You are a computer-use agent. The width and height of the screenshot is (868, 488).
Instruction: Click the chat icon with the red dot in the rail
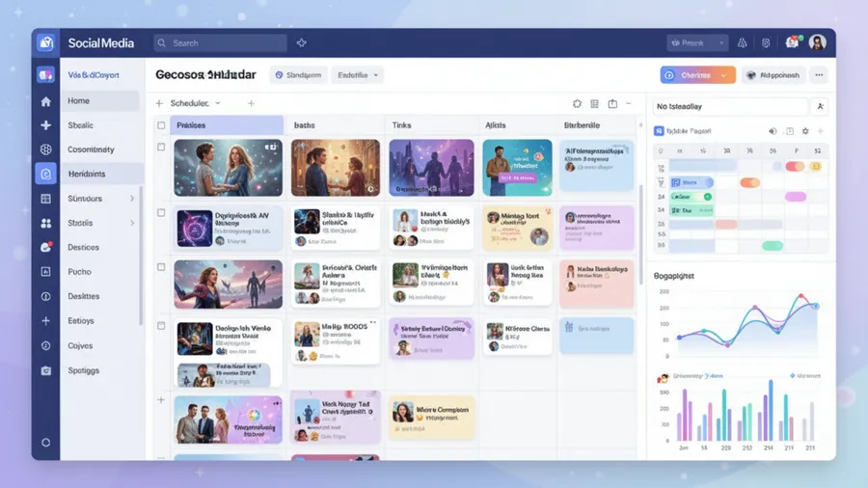point(46,247)
